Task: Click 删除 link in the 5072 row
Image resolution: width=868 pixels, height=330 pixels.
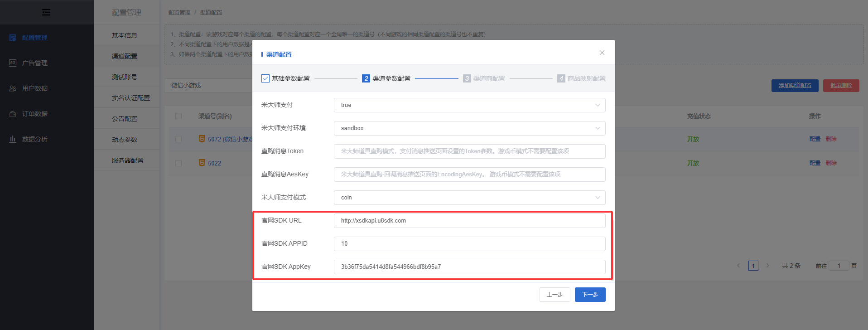Action: (831, 139)
